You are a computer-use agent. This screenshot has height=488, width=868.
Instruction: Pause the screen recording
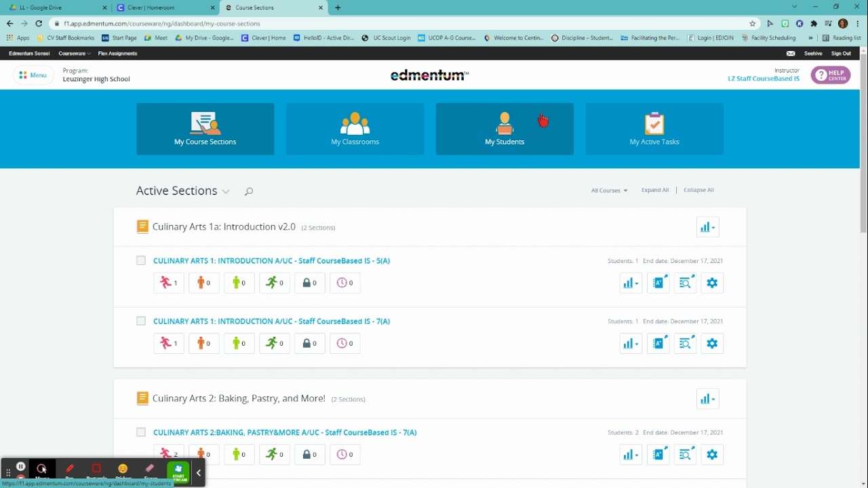click(x=21, y=466)
